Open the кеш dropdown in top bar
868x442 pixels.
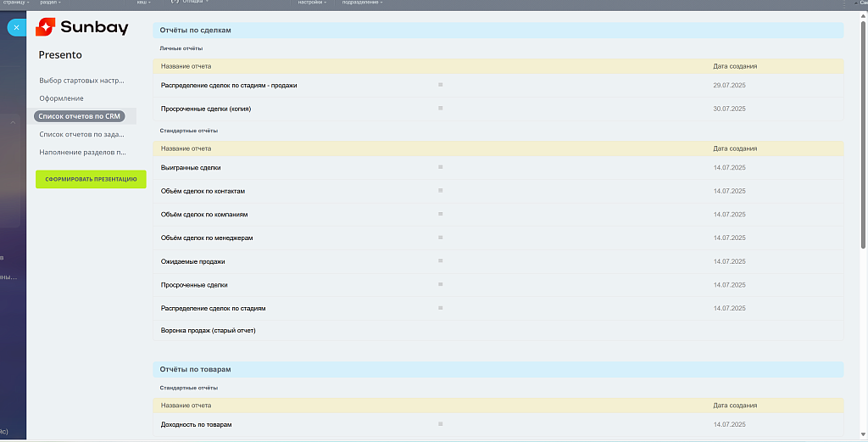(x=144, y=3)
